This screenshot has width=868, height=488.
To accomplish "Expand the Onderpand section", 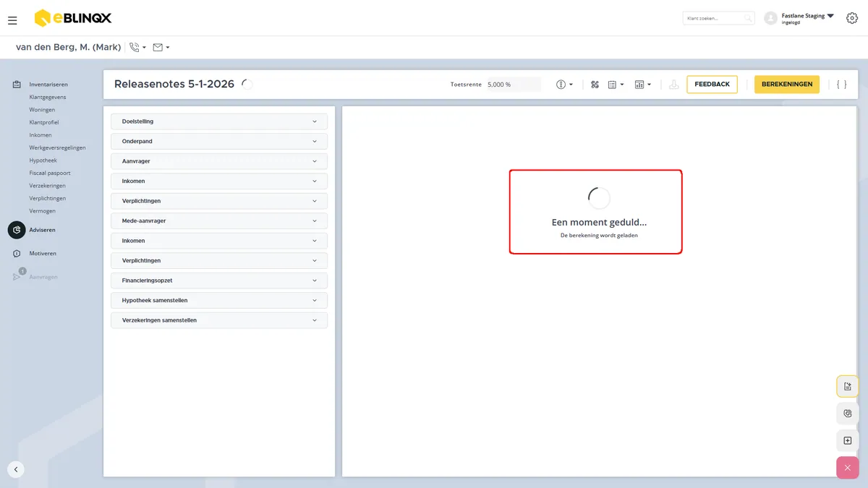I will [x=219, y=142].
